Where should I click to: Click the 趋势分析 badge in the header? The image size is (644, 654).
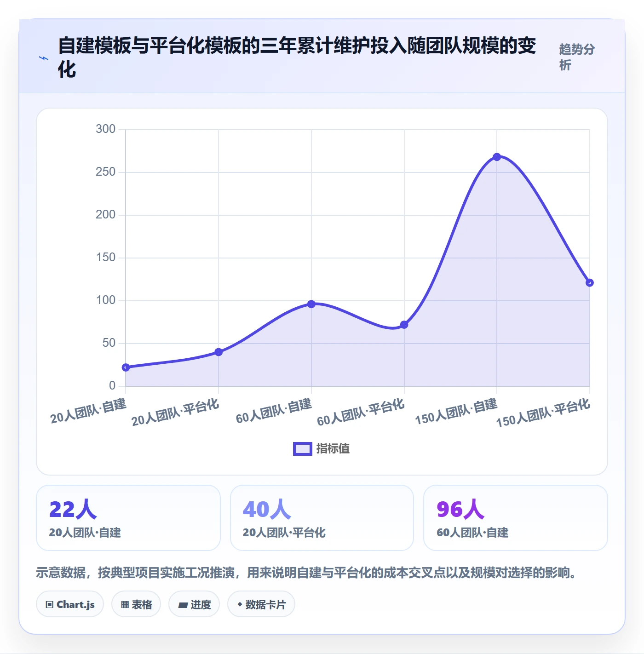[577, 57]
